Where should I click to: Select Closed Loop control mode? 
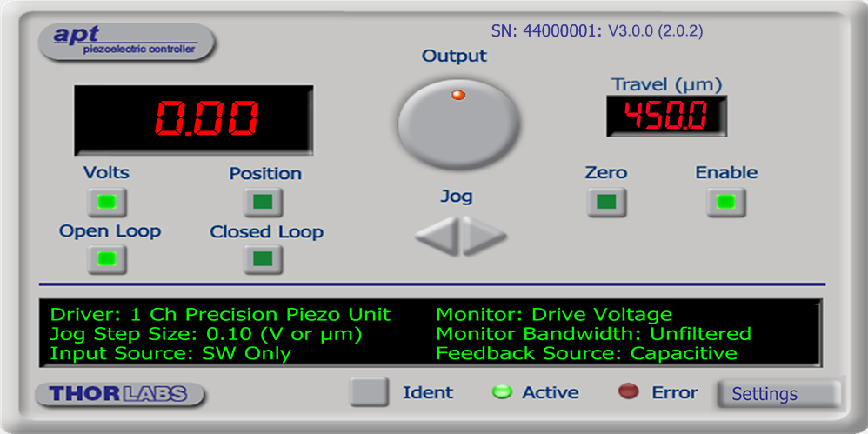263,259
